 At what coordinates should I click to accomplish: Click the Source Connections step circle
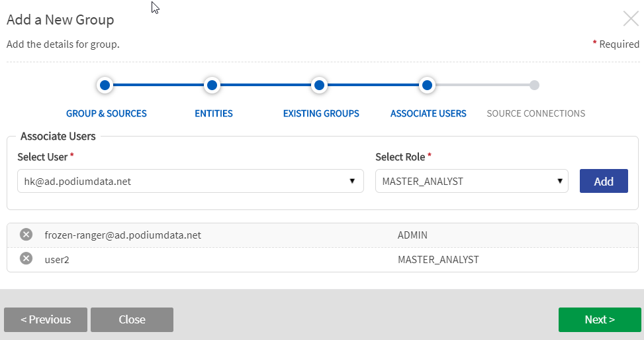tap(535, 85)
